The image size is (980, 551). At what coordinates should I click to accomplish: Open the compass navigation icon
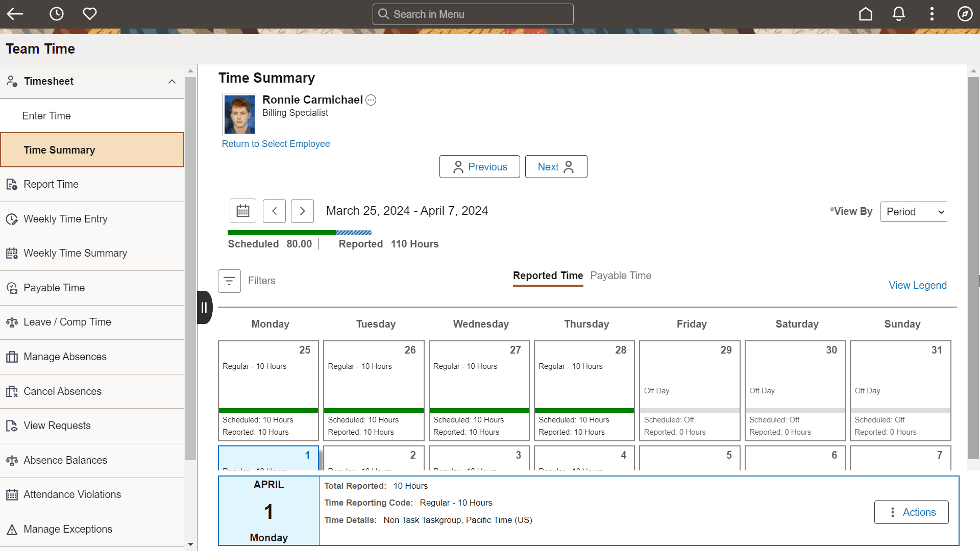pyautogui.click(x=965, y=14)
